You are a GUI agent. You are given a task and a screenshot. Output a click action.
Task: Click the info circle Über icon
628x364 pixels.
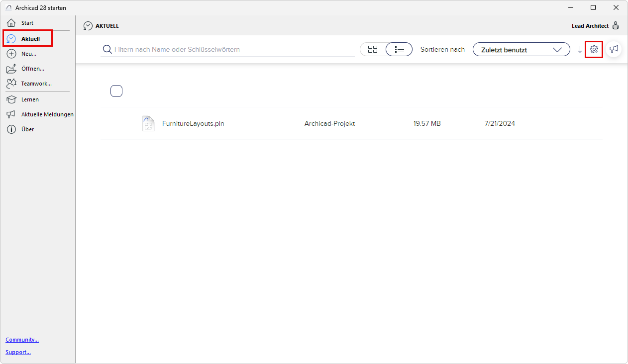click(x=11, y=129)
